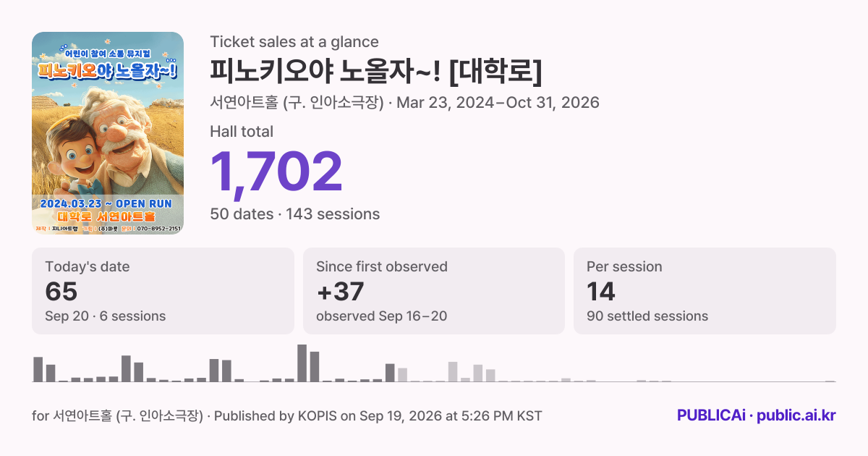Click the first bar of the sales chart

click(38, 369)
